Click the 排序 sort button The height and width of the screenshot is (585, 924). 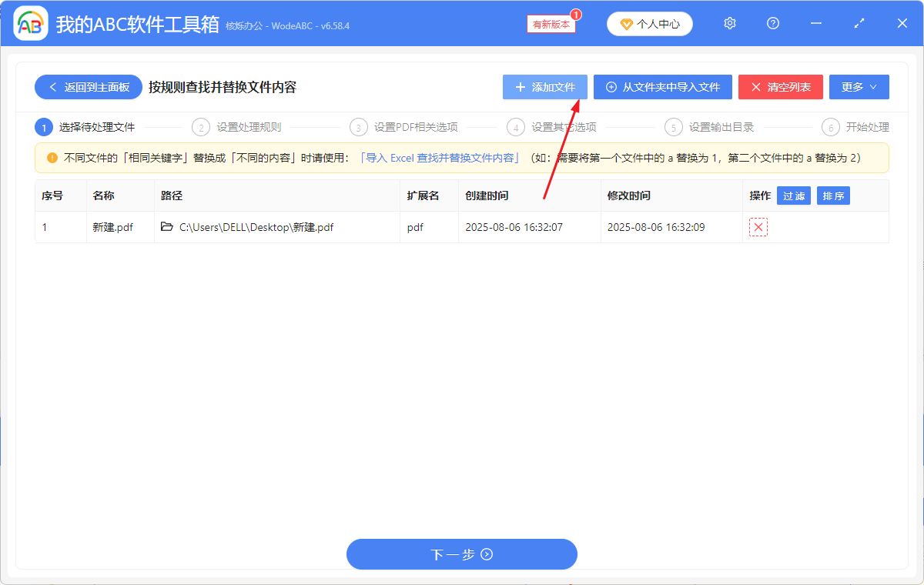[833, 196]
